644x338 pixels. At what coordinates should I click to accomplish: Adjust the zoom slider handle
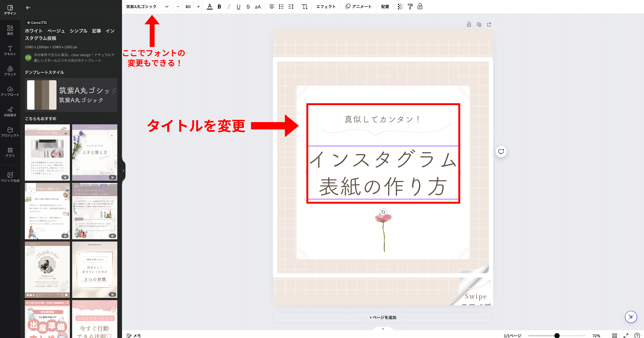557,336
